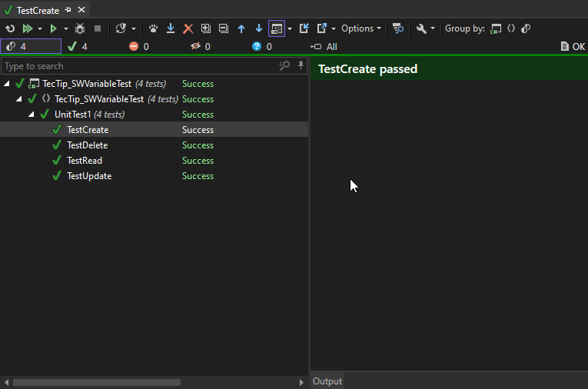Run selected tests with the single play icon
Viewport: 588px width, 389px height.
(53, 28)
